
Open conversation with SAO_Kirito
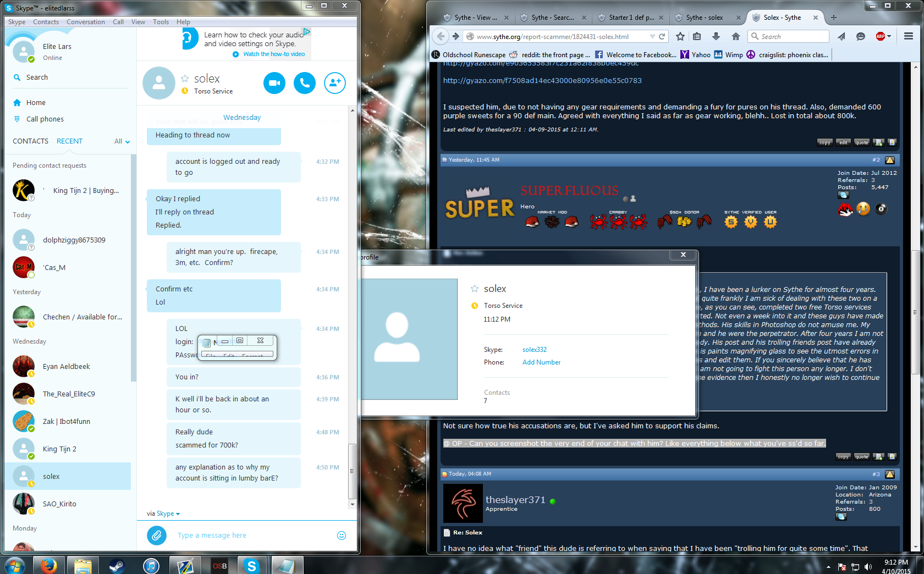[68, 504]
